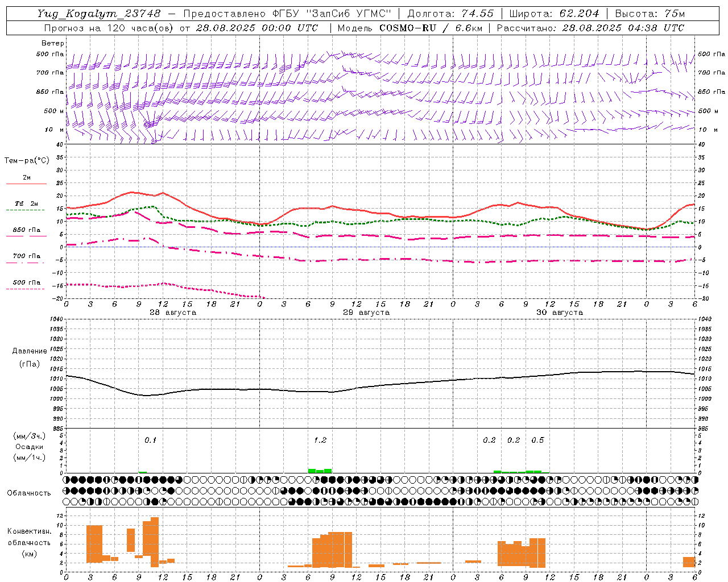728x582 pixels.
Task: Click the (мм/3ч.) unit label
Action: click(30, 436)
